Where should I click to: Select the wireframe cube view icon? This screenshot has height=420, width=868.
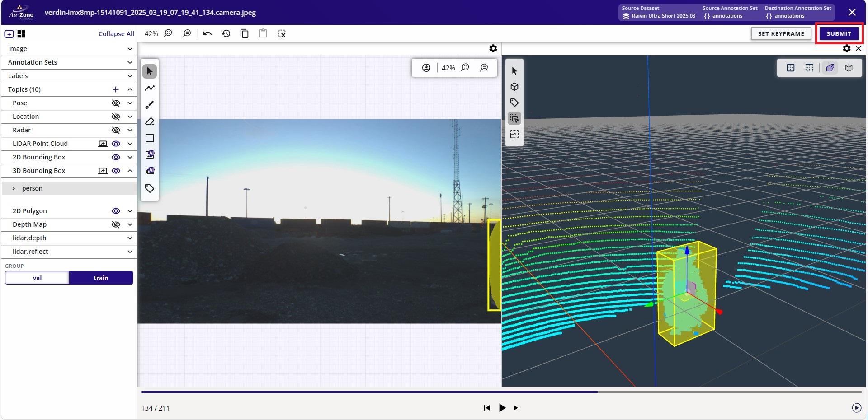[849, 68]
